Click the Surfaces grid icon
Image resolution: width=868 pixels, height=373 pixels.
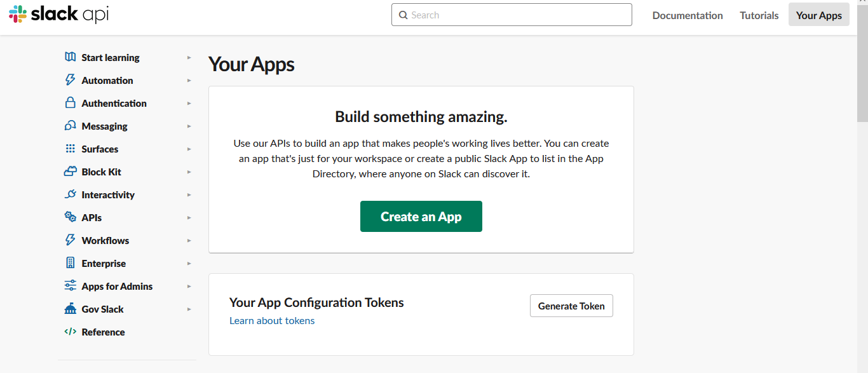pos(70,149)
